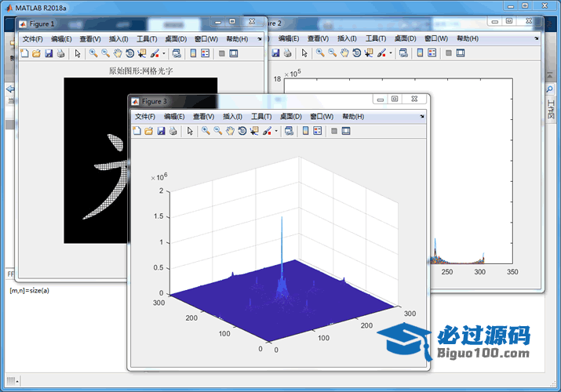Select the Pan hand tool in Figure 3
561x392 pixels.
pyautogui.click(x=230, y=131)
